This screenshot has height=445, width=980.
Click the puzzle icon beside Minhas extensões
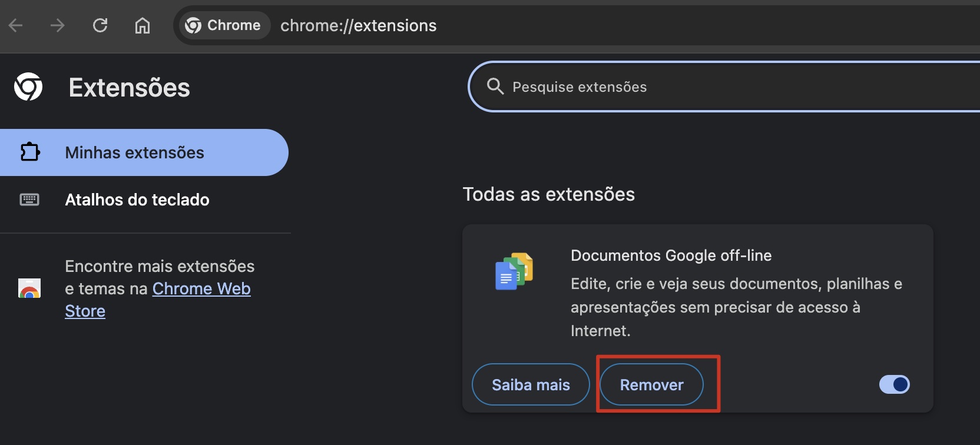(x=29, y=152)
